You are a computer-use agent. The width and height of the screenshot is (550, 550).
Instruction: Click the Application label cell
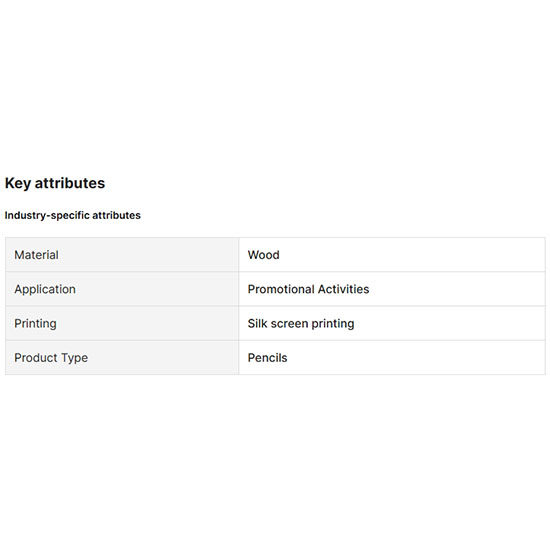click(x=122, y=289)
